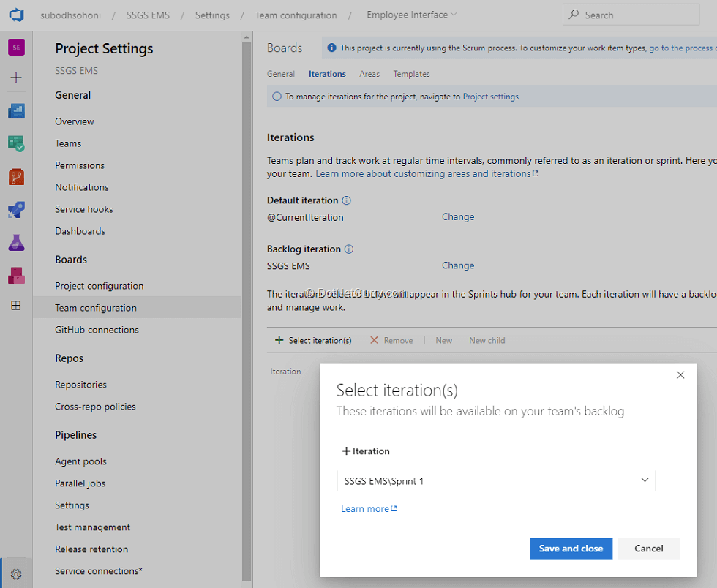
Task: Open the Project settings gear icon
Action: (x=16, y=574)
